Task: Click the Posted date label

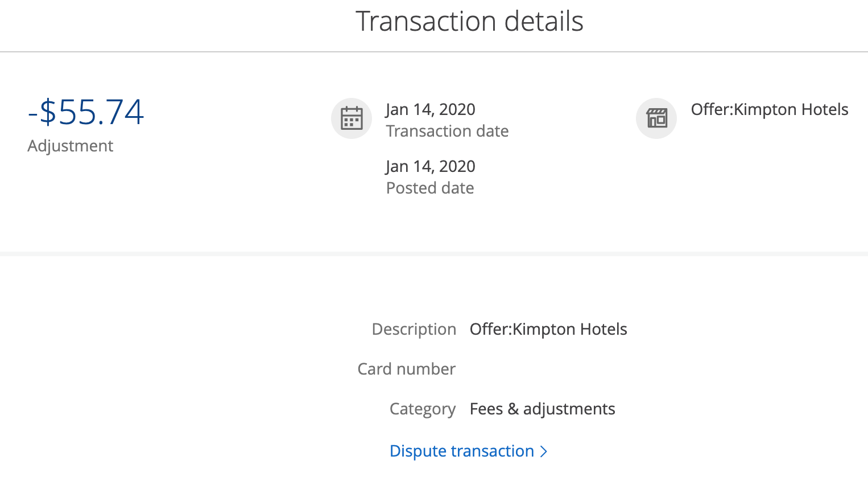Action: (x=430, y=188)
